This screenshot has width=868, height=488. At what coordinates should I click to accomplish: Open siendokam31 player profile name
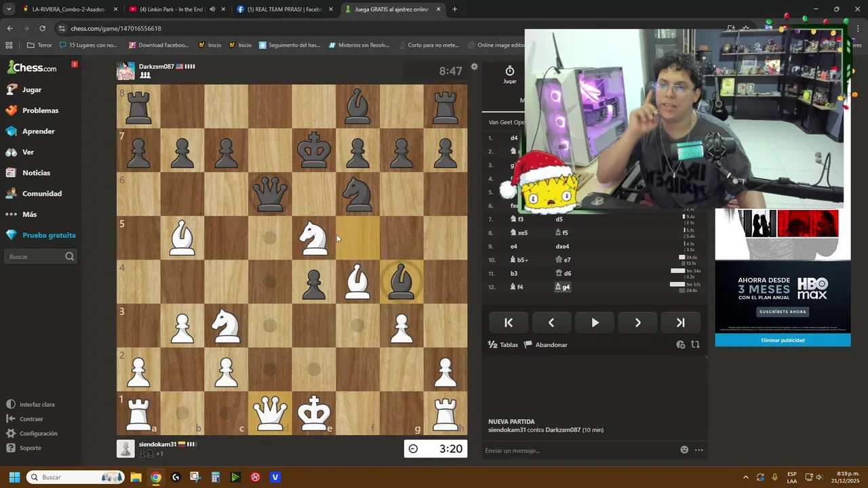pos(157,444)
